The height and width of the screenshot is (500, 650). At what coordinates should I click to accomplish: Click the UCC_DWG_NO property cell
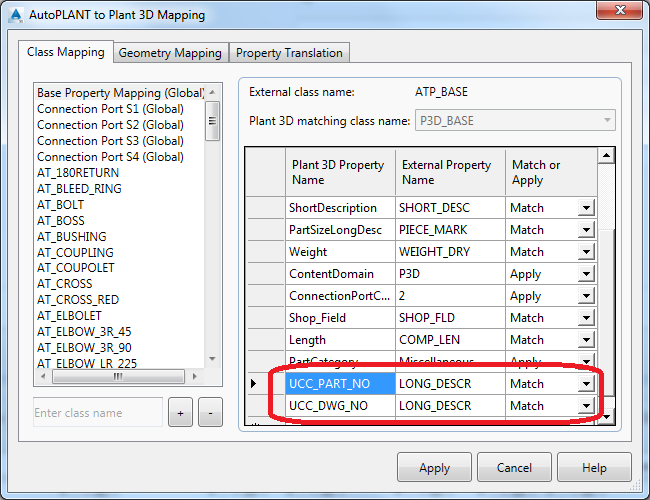click(340, 405)
